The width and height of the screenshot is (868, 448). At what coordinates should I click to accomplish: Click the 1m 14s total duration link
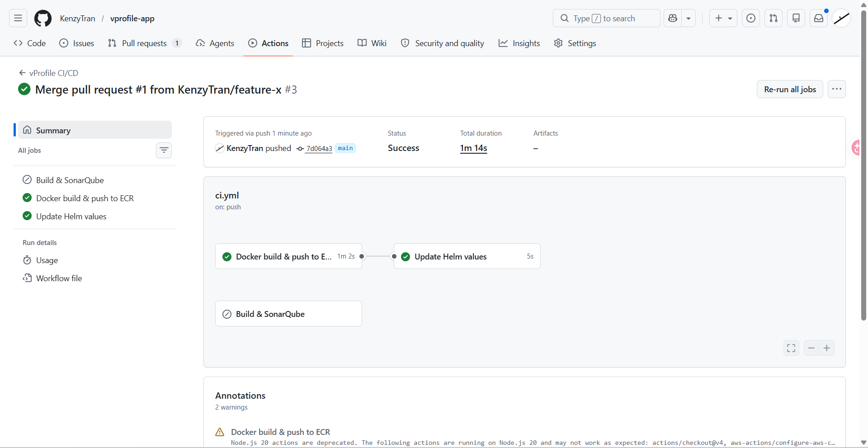tap(473, 148)
